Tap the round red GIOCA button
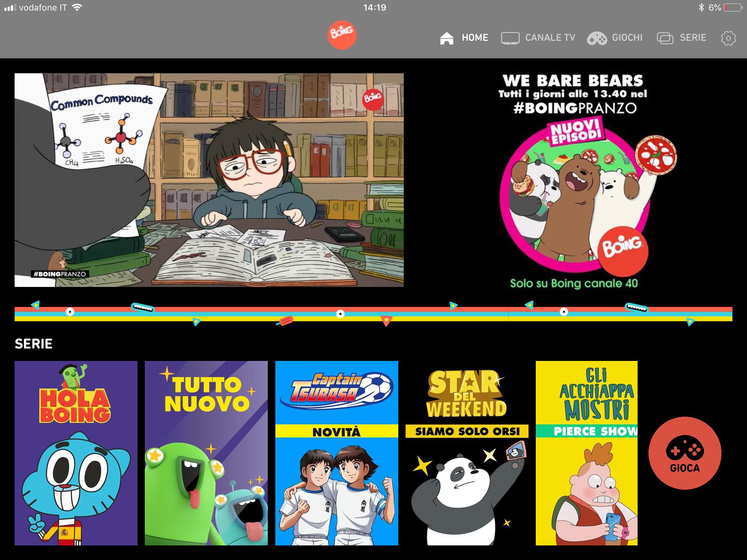This screenshot has height=560, width=747. coord(685,453)
